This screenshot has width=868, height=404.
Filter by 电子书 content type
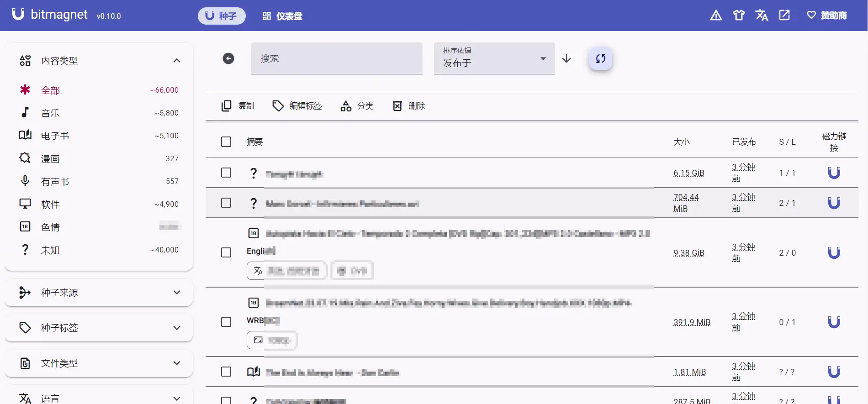pos(55,136)
